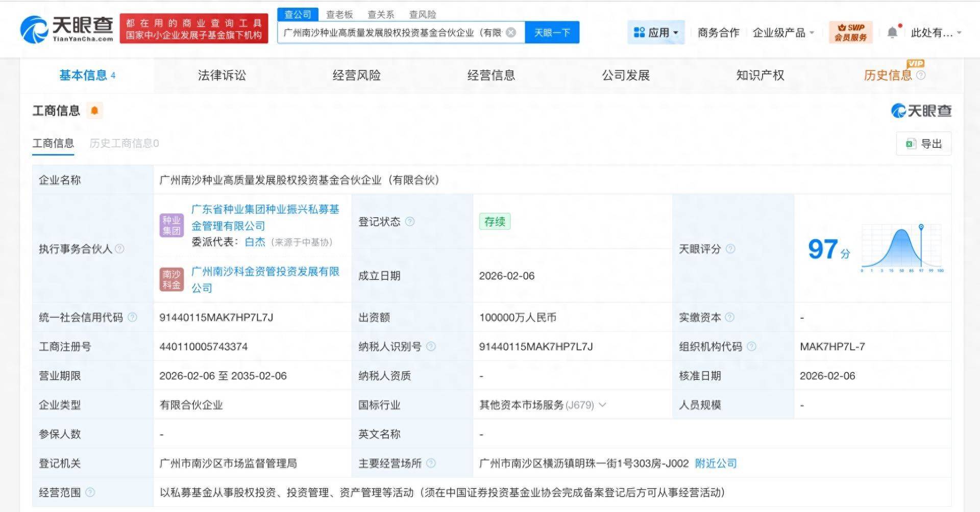Expand the 其他资本市场服务 industry chevron

coord(603,405)
